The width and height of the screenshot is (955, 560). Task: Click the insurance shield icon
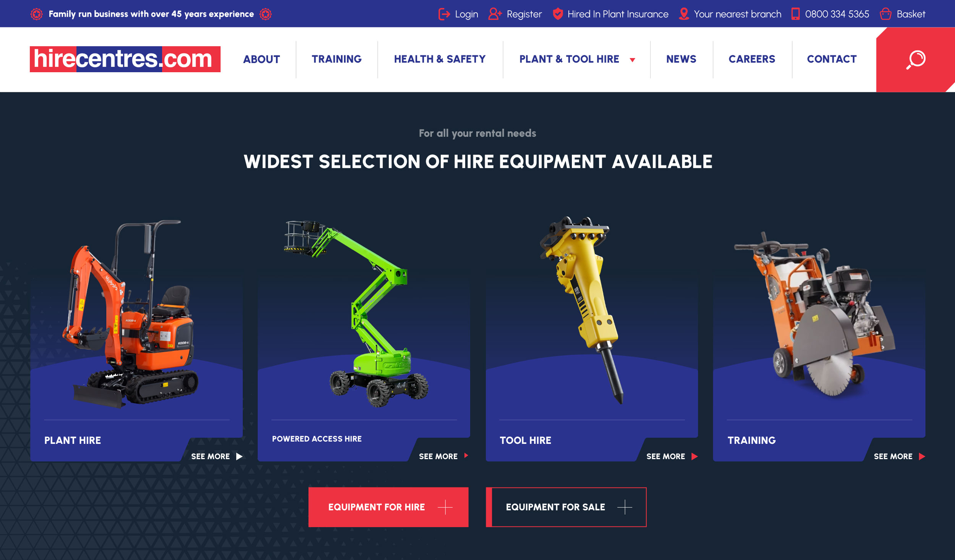point(558,14)
